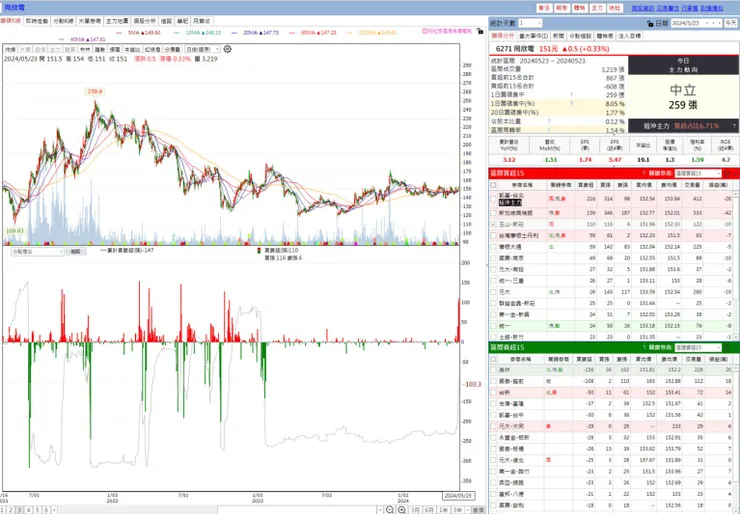
Task: Open chart settings gear icon
Action: pyautogui.click(x=227, y=49)
